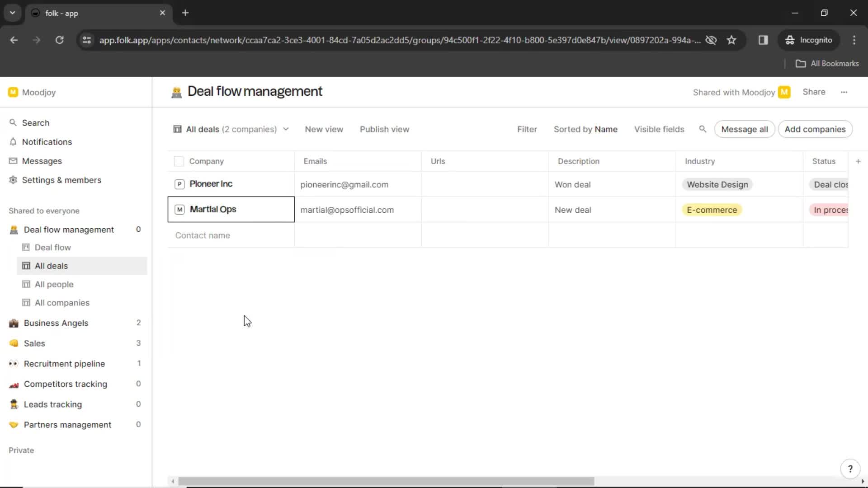Click the Message all button
The height and width of the screenshot is (488, 868).
click(x=745, y=129)
